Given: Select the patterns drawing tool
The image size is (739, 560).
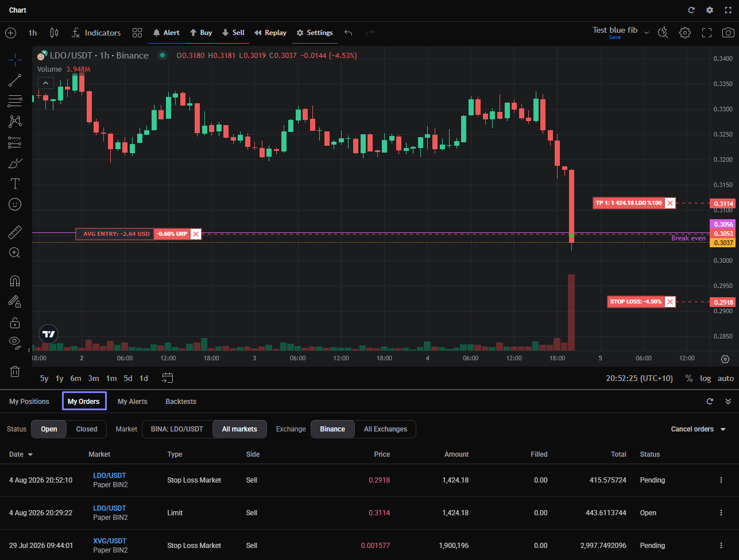Looking at the screenshot, I should (x=16, y=122).
